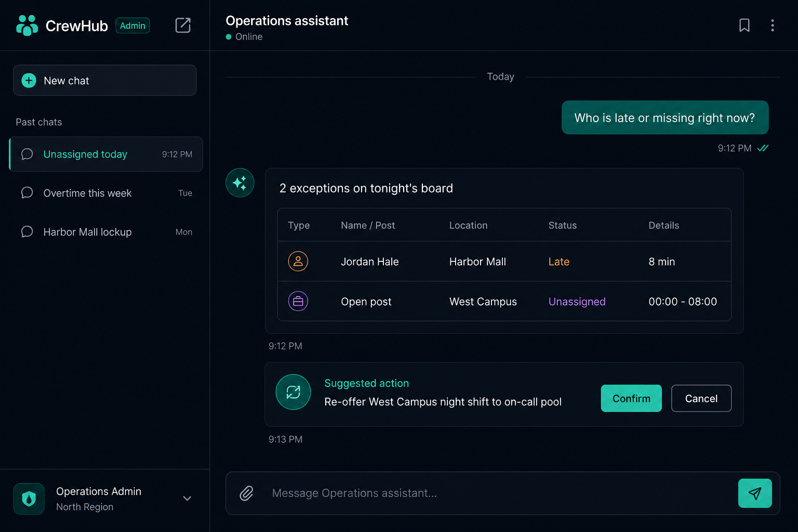The width and height of the screenshot is (798, 532).
Task: Send the message with paper plane button
Action: pos(755,493)
